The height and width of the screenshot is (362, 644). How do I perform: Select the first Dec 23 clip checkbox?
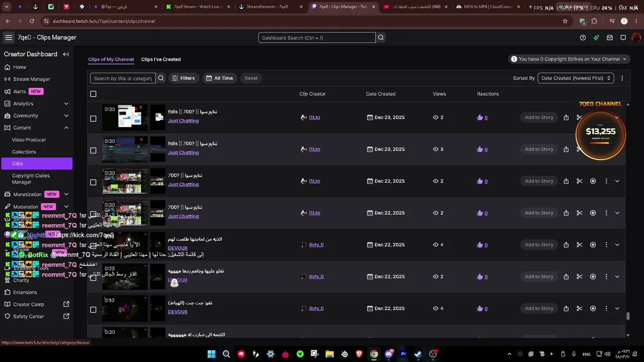93,119
